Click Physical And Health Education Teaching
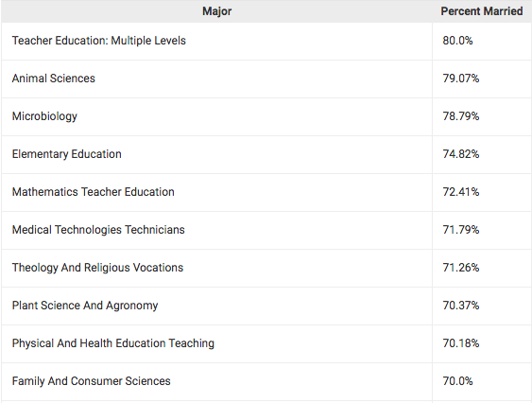Screen dimensions: 532x403 (x=113, y=343)
